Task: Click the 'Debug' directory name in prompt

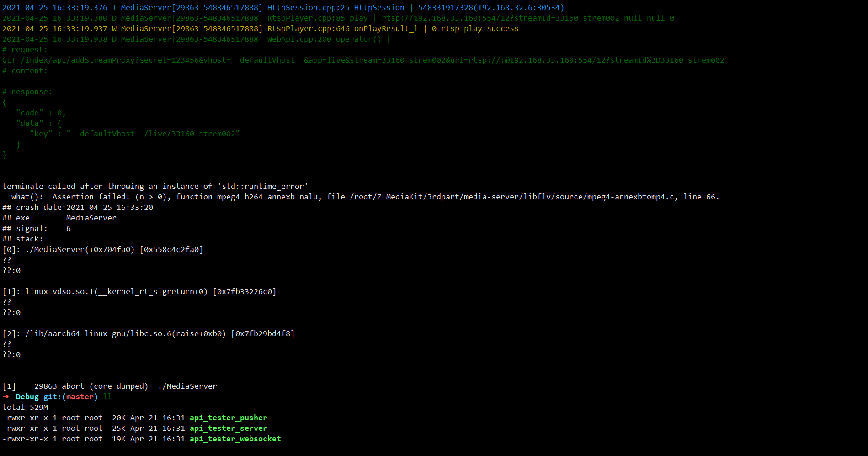Action: (27, 397)
